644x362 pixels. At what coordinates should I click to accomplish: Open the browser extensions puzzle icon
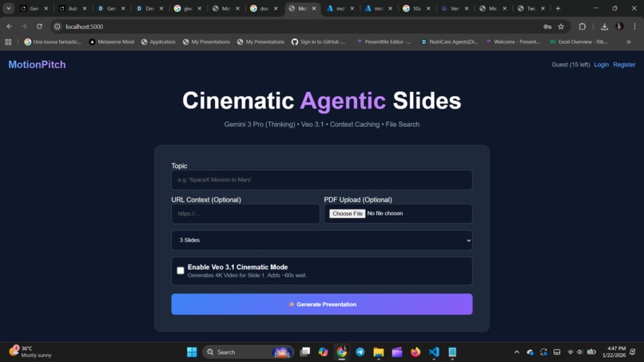[582, 26]
